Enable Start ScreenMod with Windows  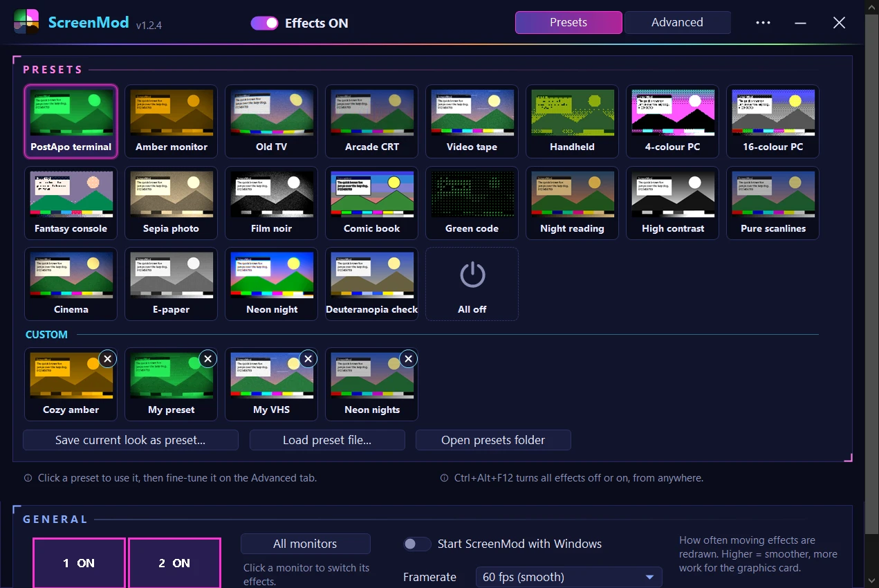coord(417,544)
